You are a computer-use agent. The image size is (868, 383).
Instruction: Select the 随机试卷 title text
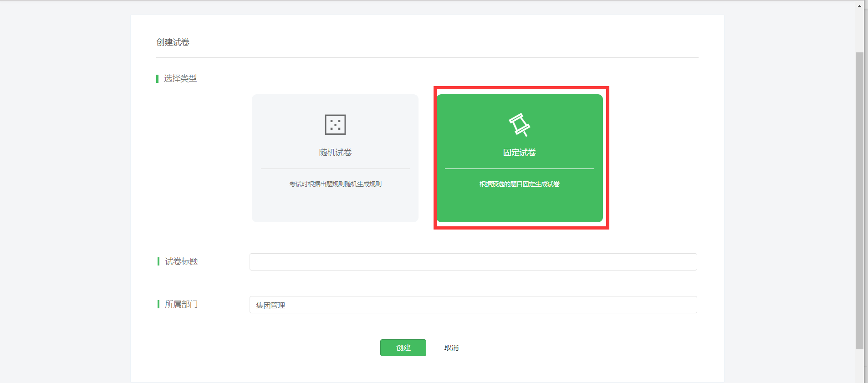(335, 153)
